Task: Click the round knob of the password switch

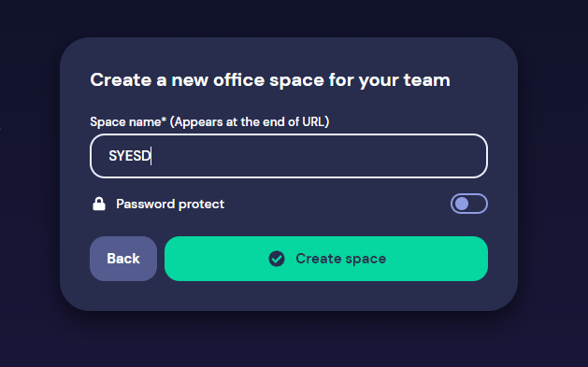Action: click(462, 204)
